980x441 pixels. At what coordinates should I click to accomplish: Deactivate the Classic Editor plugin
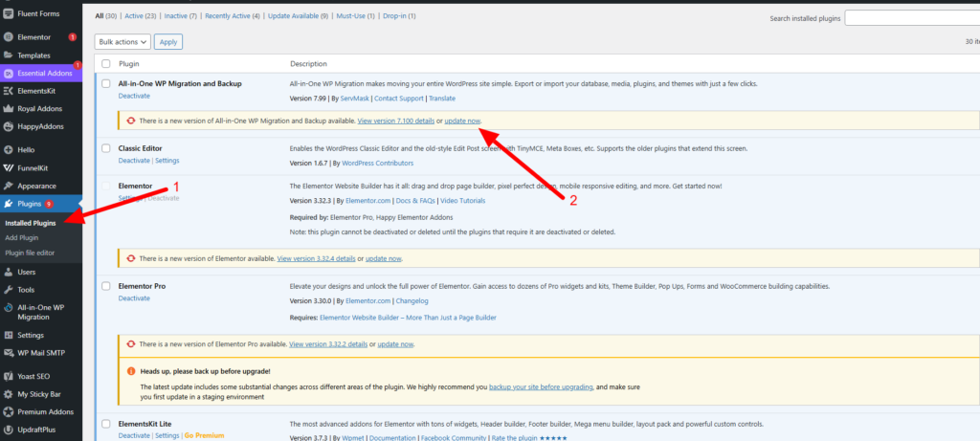click(134, 161)
